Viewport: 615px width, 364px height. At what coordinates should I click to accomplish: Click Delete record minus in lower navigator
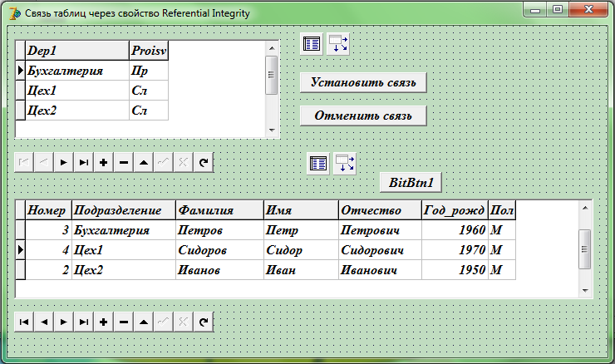(x=124, y=322)
